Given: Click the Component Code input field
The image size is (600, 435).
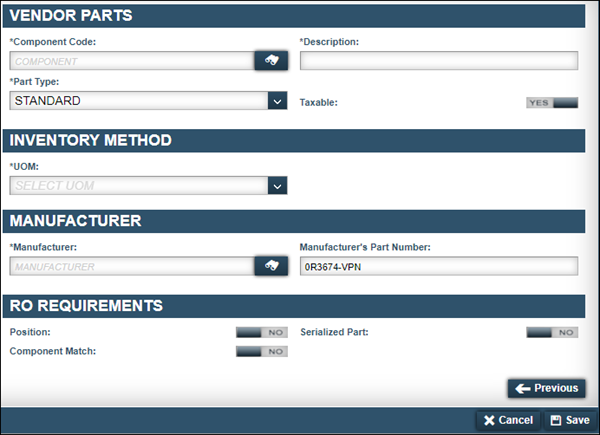Looking at the screenshot, I should (x=130, y=61).
